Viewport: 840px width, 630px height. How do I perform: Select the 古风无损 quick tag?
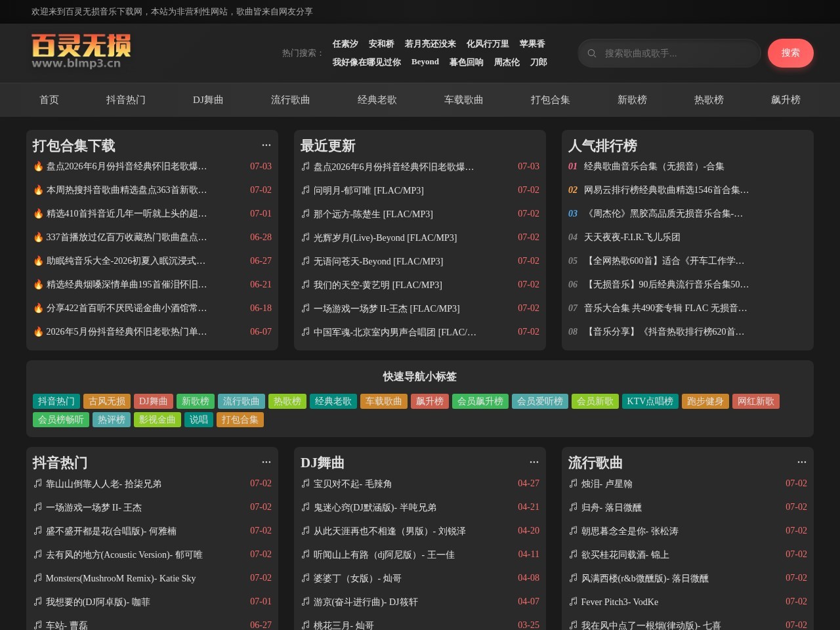[107, 401]
